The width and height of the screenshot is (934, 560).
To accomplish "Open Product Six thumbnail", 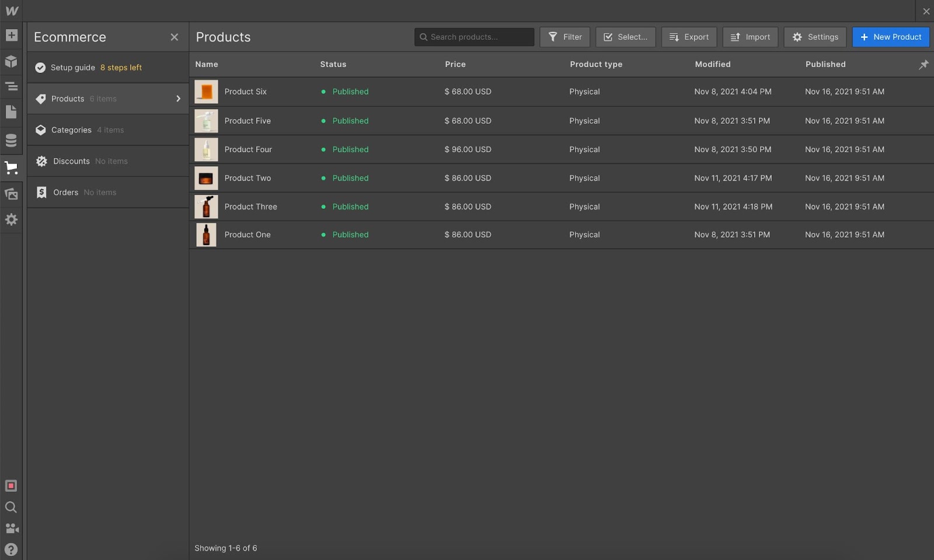I will [206, 92].
